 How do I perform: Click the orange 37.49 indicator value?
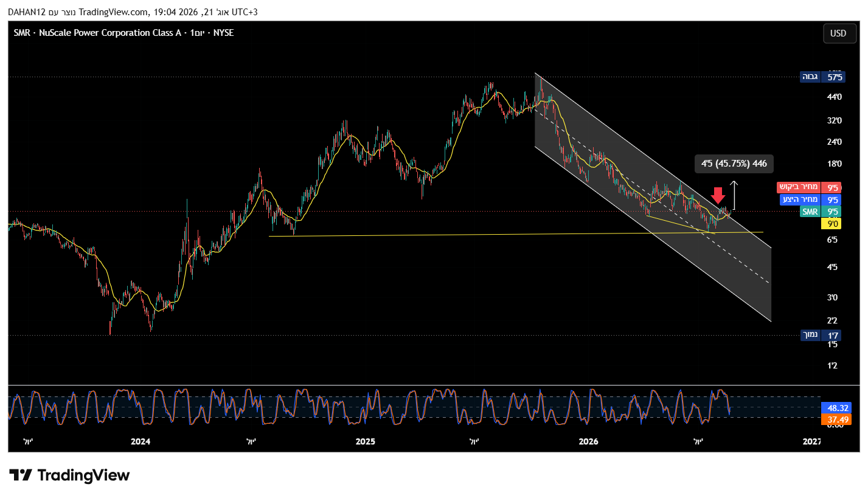(x=836, y=419)
